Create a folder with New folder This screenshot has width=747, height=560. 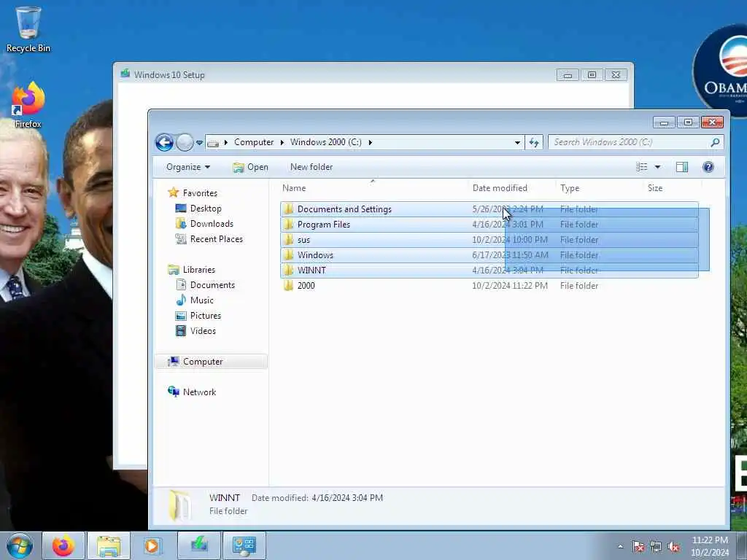pos(311,167)
